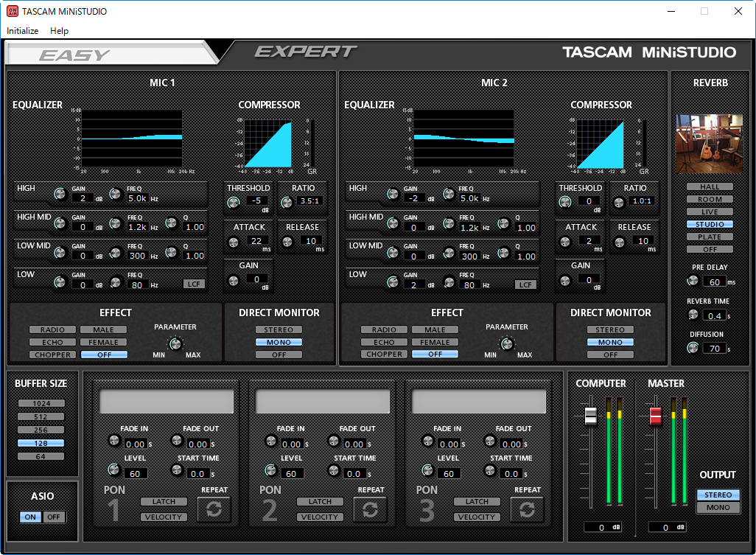Set buffer size to 64

pyautogui.click(x=41, y=457)
